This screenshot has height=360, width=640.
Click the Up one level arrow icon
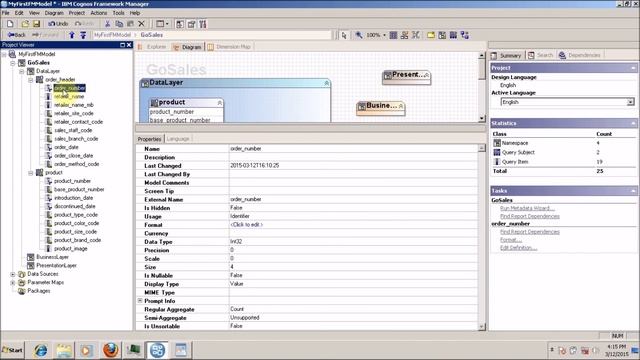[72, 35]
